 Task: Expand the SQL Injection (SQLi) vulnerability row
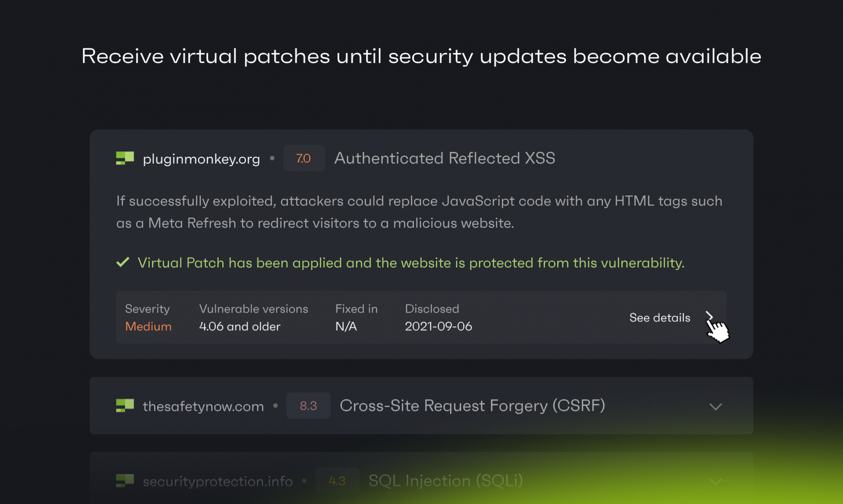coord(715,481)
